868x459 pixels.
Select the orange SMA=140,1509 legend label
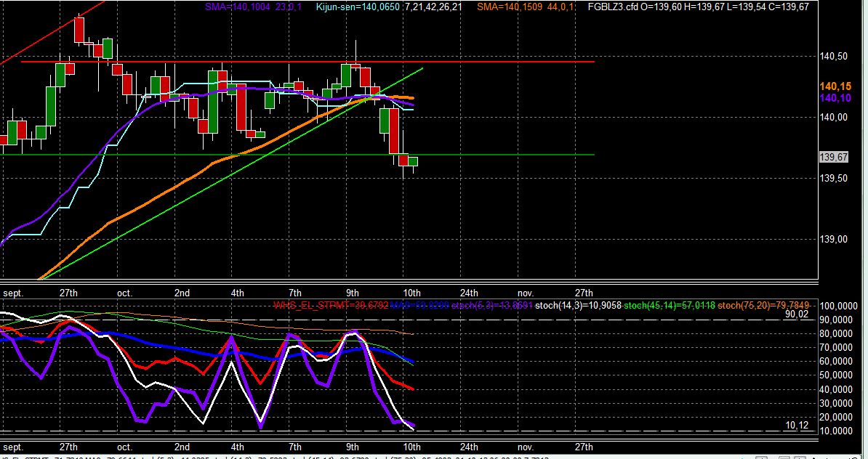coord(526,7)
